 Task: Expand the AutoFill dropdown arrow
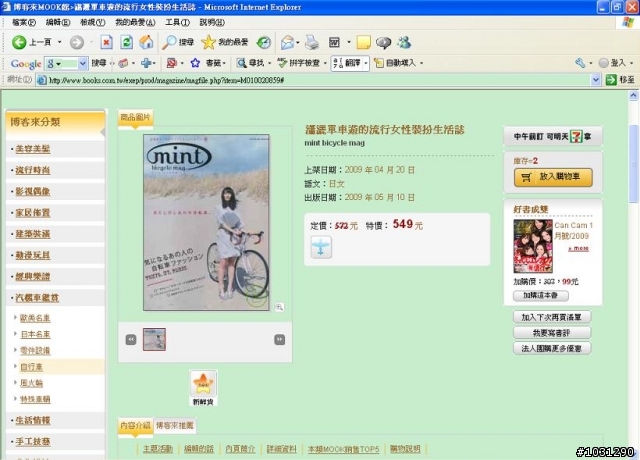click(421, 63)
